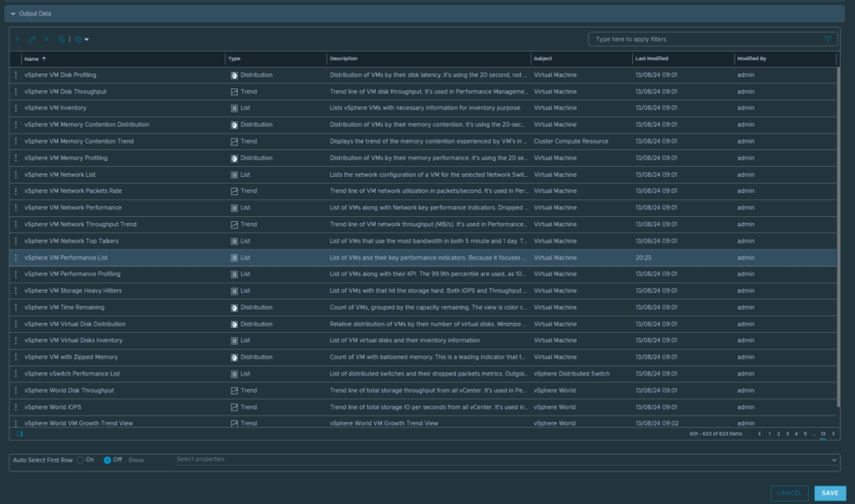Open row menu for vSphere VM Virtual Disks Inventory
This screenshot has width=855, height=504.
16,340
